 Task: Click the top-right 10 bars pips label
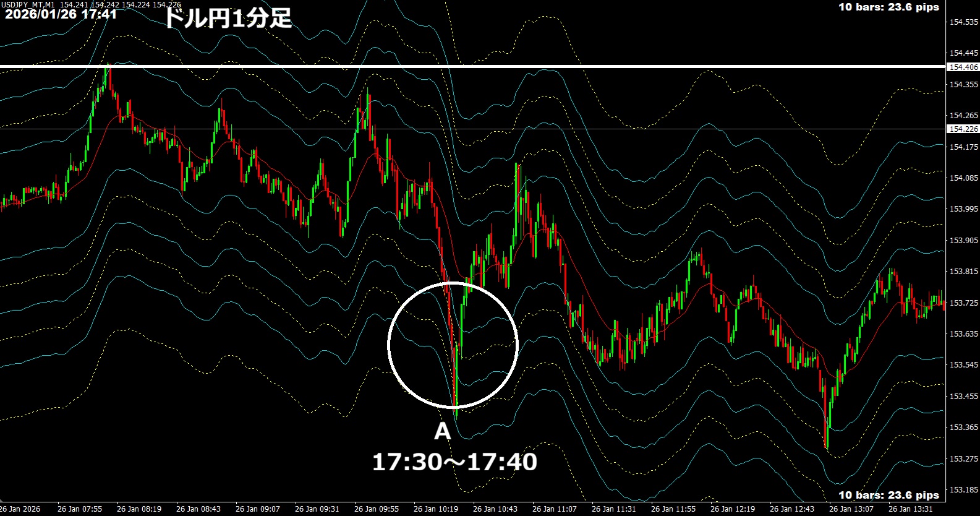coord(888,7)
